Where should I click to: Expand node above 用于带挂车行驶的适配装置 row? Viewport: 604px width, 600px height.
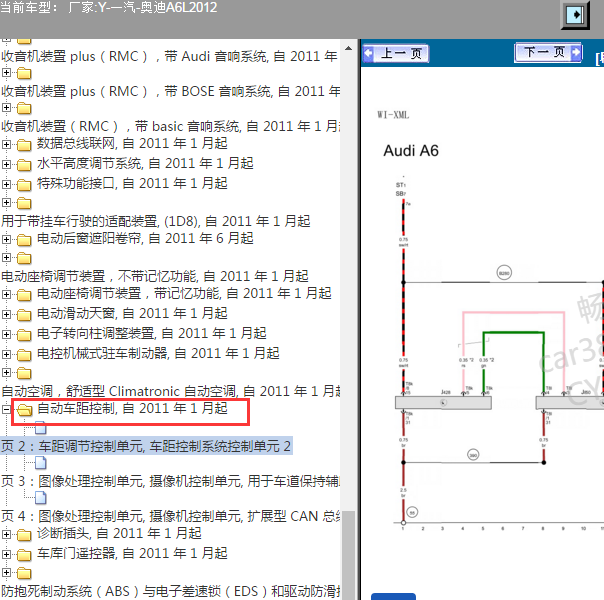click(6, 203)
